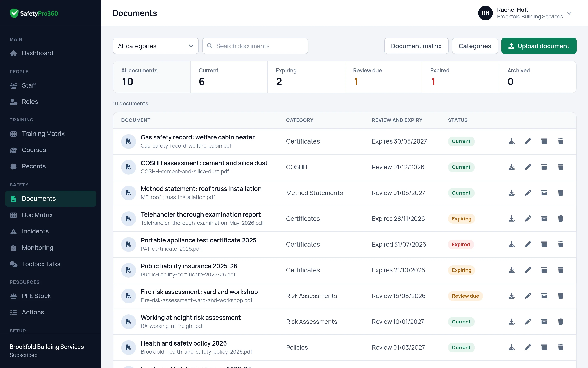Open the All categories dropdown
Viewport: 588px width, 368px height.
click(156, 46)
